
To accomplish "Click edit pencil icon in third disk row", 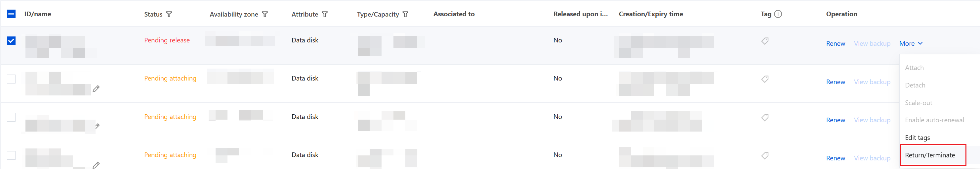I will [x=98, y=126].
